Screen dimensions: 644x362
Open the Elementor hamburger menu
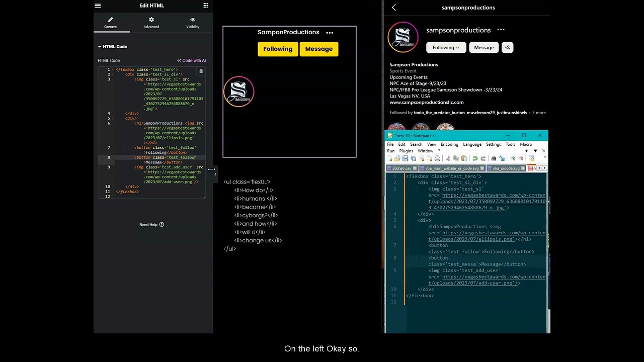click(x=98, y=6)
